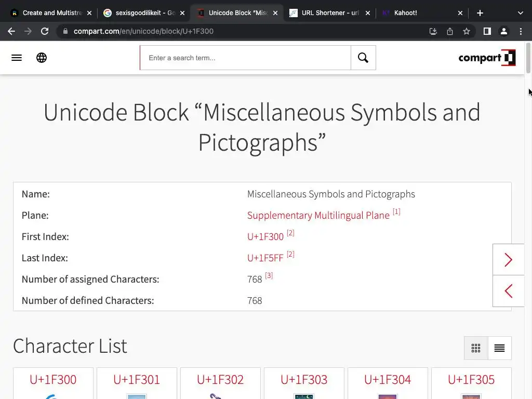Click the globe language icon
532x399 pixels.
(x=42, y=58)
